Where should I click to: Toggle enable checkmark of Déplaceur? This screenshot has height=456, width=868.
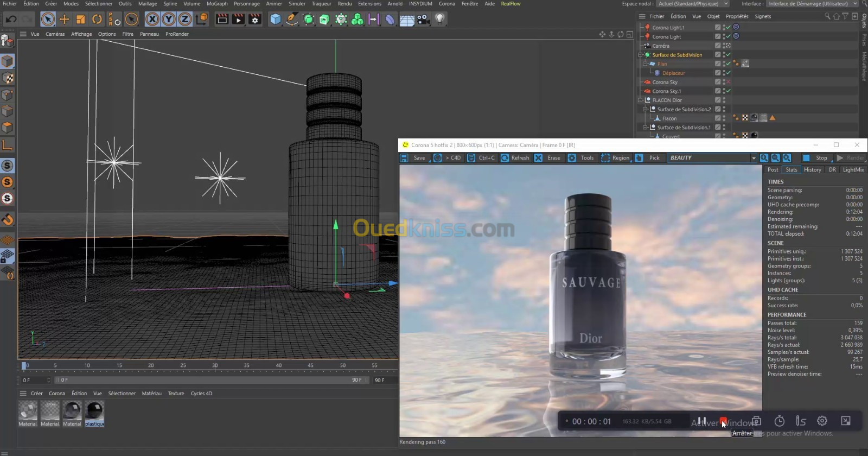tap(729, 73)
